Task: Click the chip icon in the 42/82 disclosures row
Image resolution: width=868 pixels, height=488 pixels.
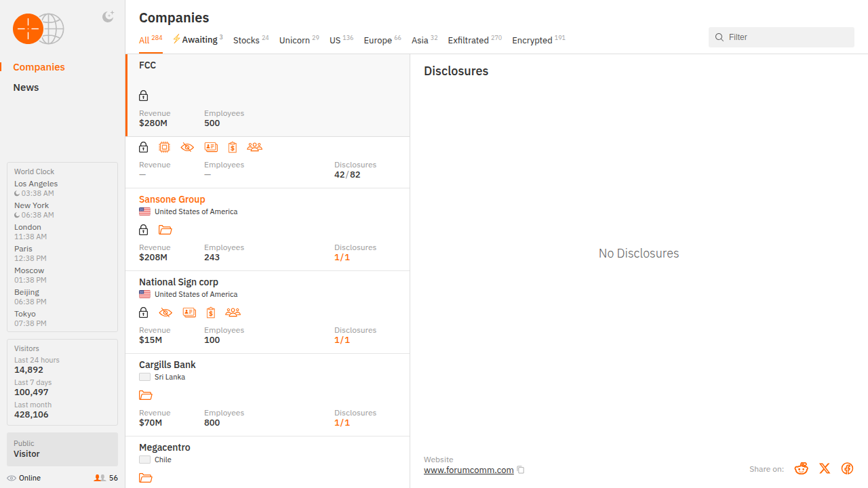Action: pos(164,147)
